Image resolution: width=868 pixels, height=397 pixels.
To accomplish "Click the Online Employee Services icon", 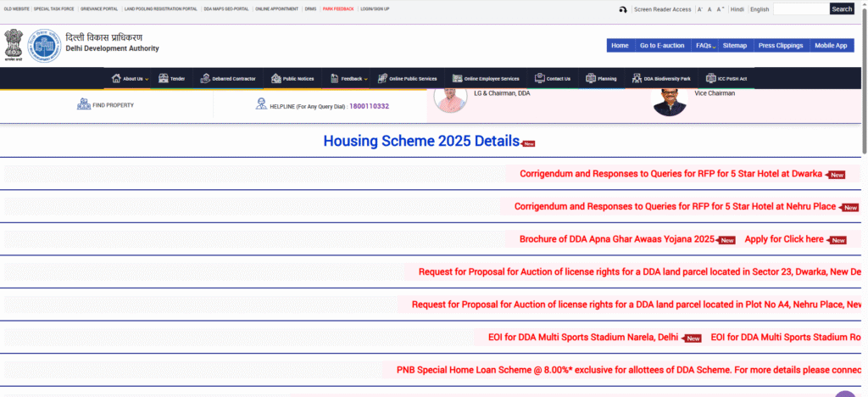I will [457, 79].
